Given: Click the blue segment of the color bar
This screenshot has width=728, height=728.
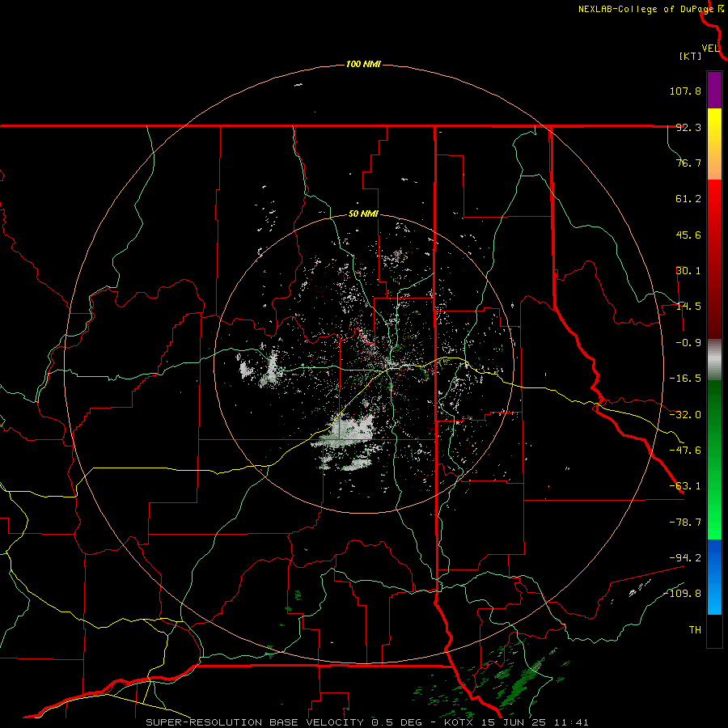Looking at the screenshot, I should (x=714, y=577).
